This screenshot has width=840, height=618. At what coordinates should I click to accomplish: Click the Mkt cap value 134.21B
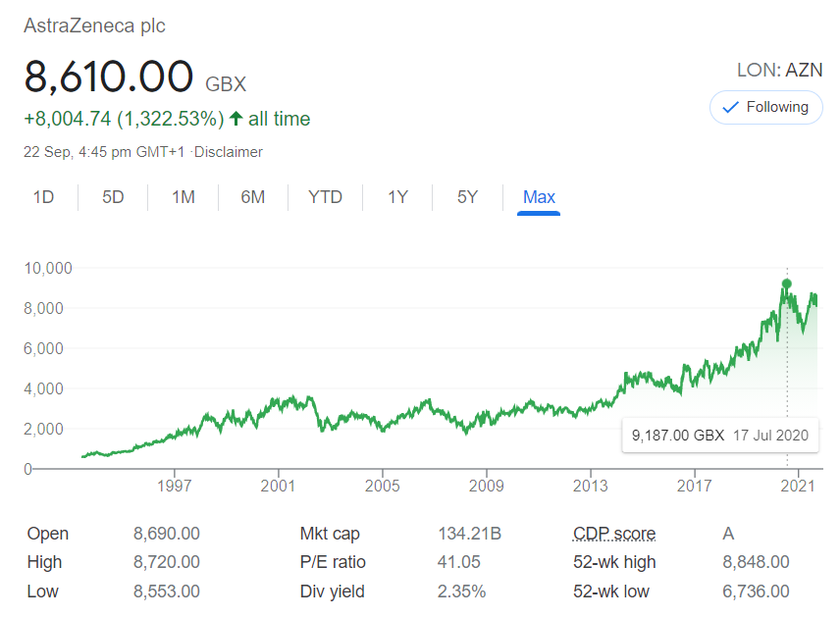click(x=470, y=534)
